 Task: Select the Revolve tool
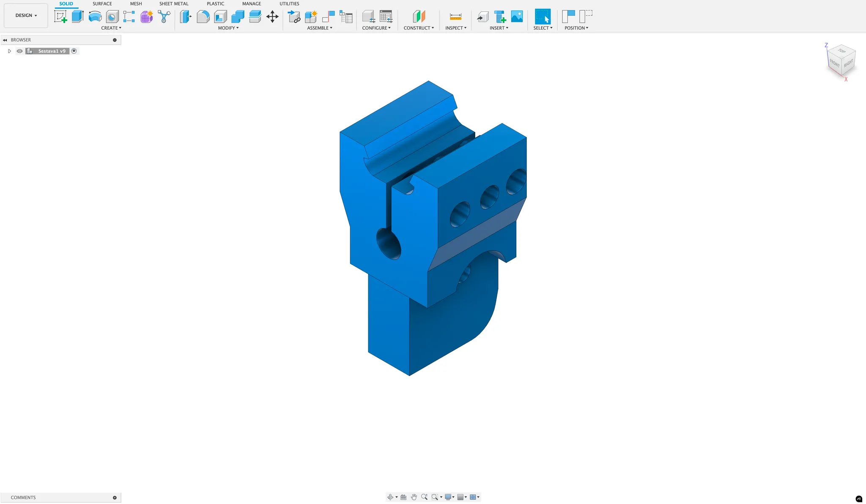click(95, 17)
